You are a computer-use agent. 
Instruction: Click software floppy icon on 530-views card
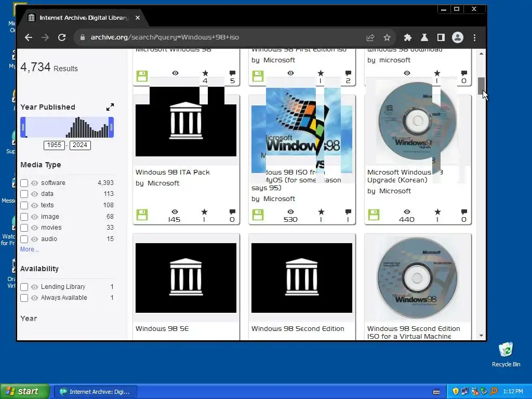(x=258, y=215)
